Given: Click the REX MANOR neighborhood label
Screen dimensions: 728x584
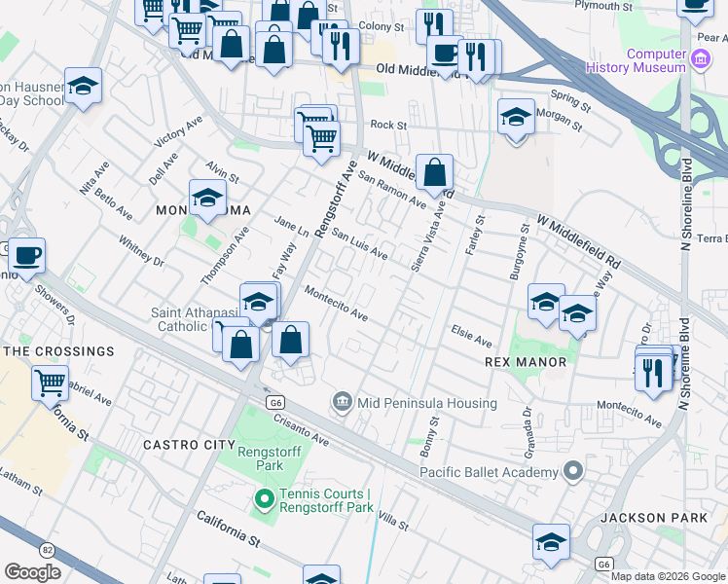Looking at the screenshot, I should (526, 362).
